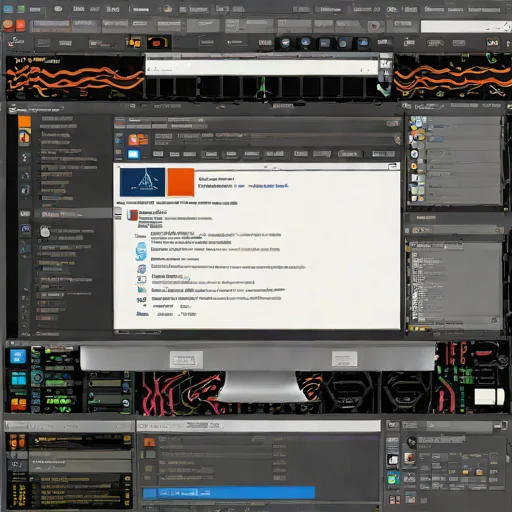The height and width of the screenshot is (512, 512).
Task: Click the round orange icon below the menu bar
Action: coord(8,25)
